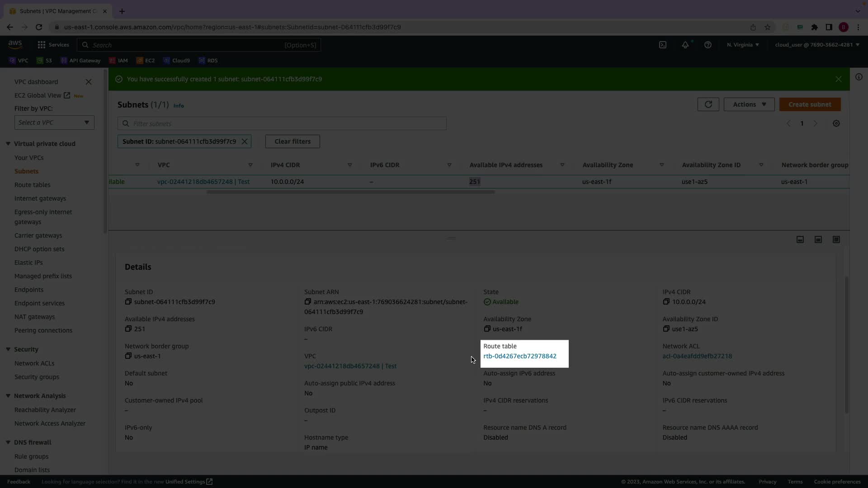The width and height of the screenshot is (868, 488).
Task: Maximize the details split panel
Action: [836, 239]
